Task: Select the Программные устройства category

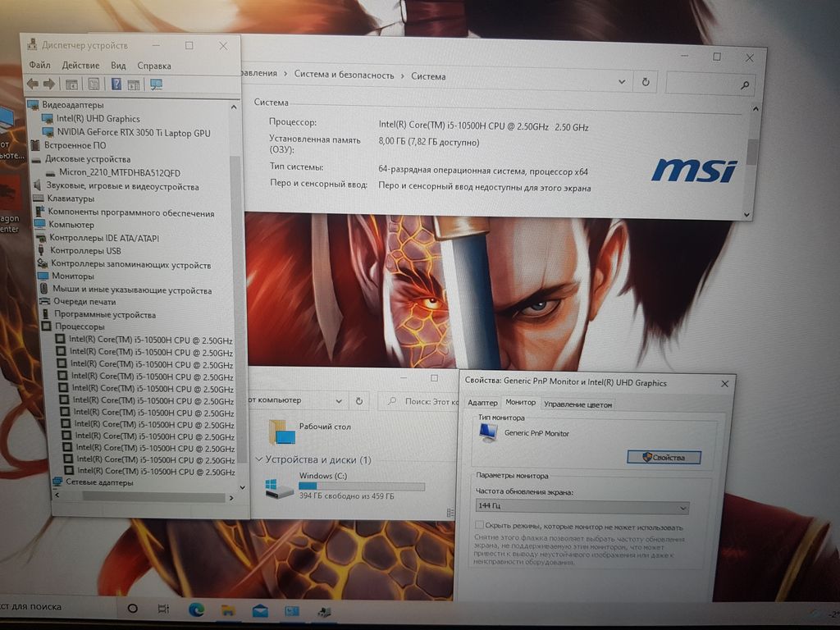Action: click(105, 314)
